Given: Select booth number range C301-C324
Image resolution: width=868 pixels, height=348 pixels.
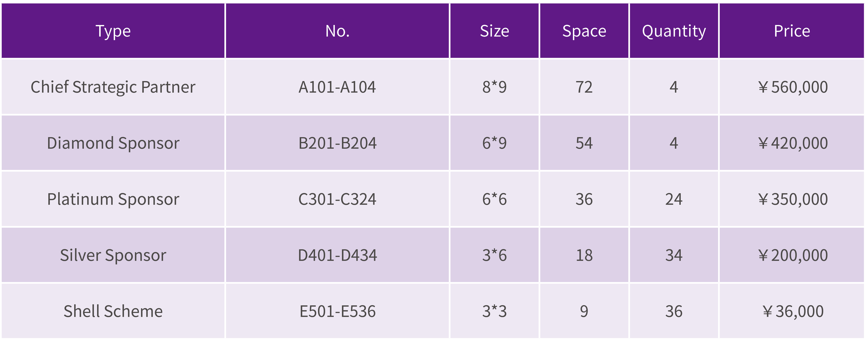Looking at the screenshot, I should [337, 199].
